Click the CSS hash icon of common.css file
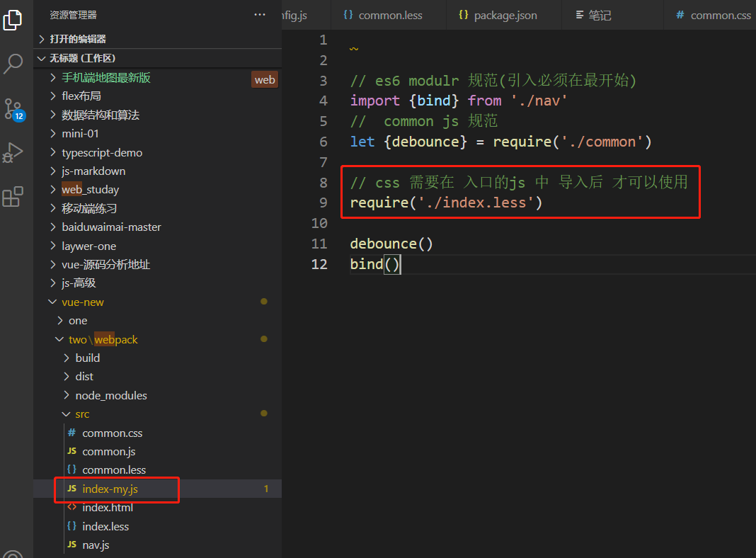The width and height of the screenshot is (756, 558). pyautogui.click(x=71, y=433)
